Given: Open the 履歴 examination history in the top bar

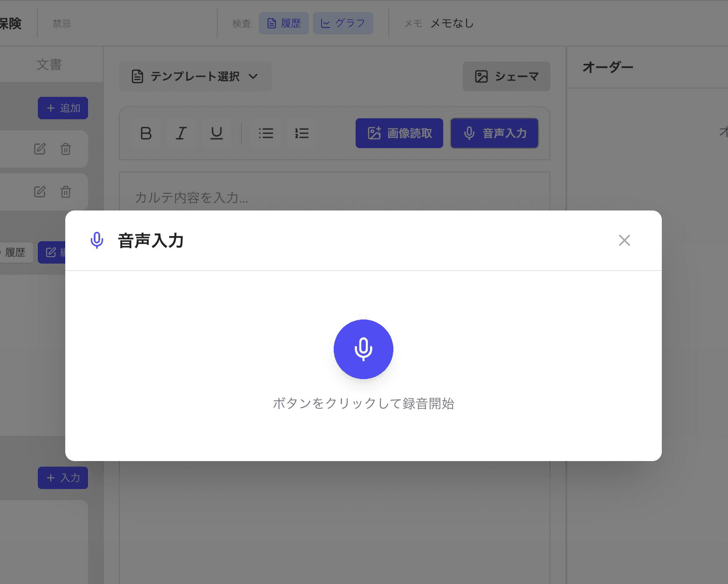Looking at the screenshot, I should pyautogui.click(x=284, y=23).
